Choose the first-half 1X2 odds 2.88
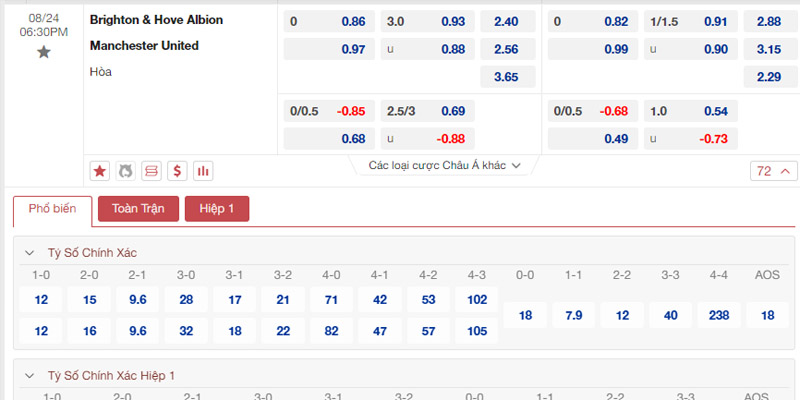Image resolution: width=800 pixels, height=400 pixels. [771, 21]
